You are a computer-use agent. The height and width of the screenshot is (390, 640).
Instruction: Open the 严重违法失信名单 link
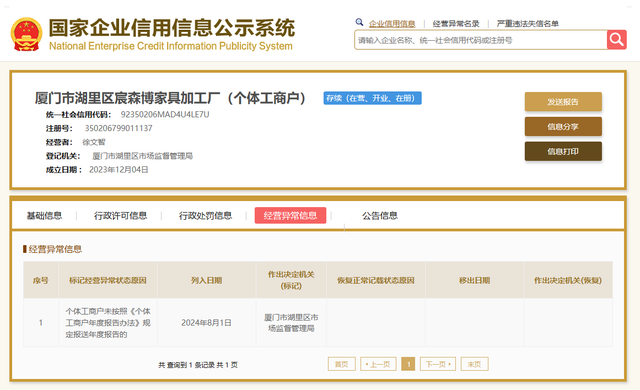click(x=527, y=24)
